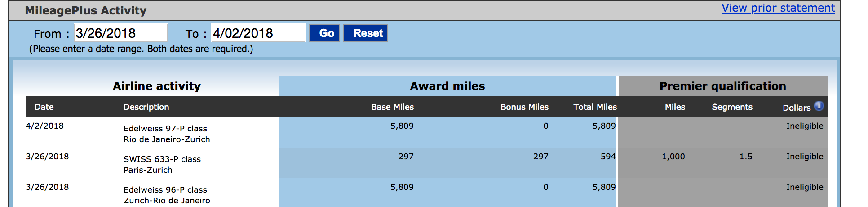Click the Airline activity heading
The width and height of the screenshot is (868, 207).
pos(157,86)
